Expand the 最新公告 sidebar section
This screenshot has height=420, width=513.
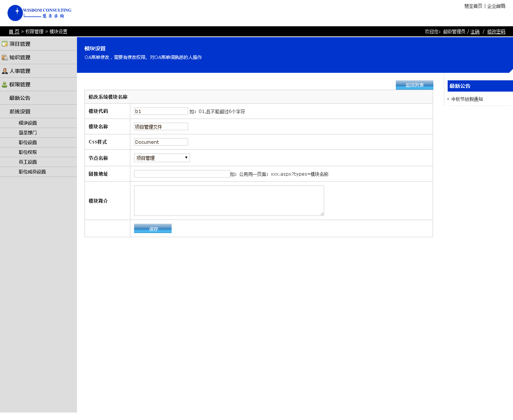(x=20, y=98)
